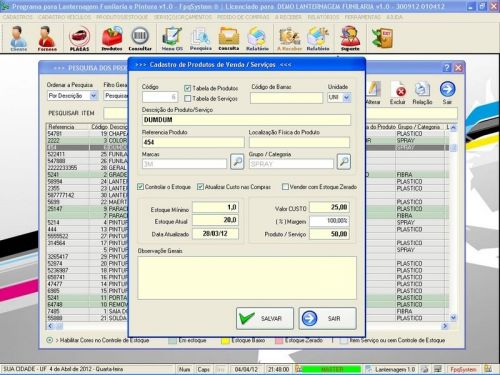Open the CADASTRO VEICULOS menu
Viewport: 500px width, 375px height.
coord(64,17)
